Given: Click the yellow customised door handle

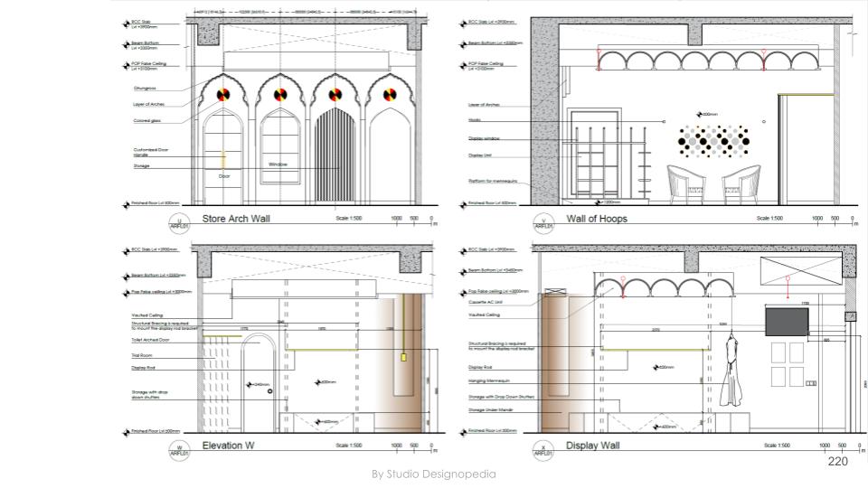Looking at the screenshot, I should tap(223, 159).
